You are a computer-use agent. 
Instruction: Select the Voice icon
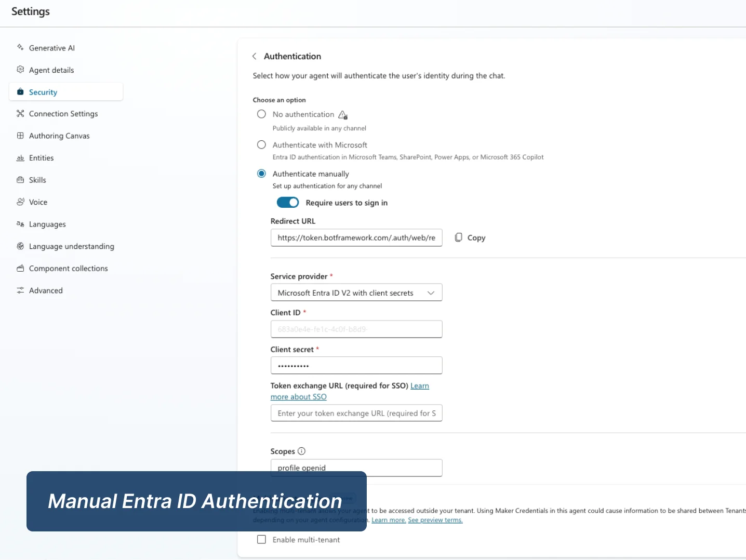(x=20, y=202)
